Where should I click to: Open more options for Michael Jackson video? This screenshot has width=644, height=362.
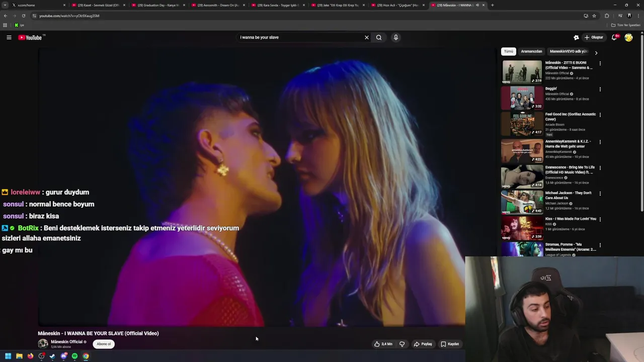pyautogui.click(x=600, y=194)
